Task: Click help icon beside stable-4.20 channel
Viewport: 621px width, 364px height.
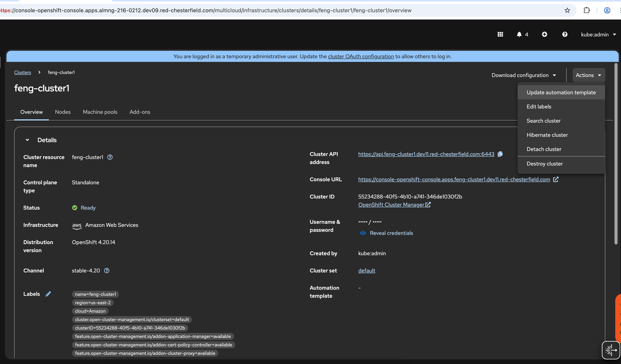Action: (107, 271)
